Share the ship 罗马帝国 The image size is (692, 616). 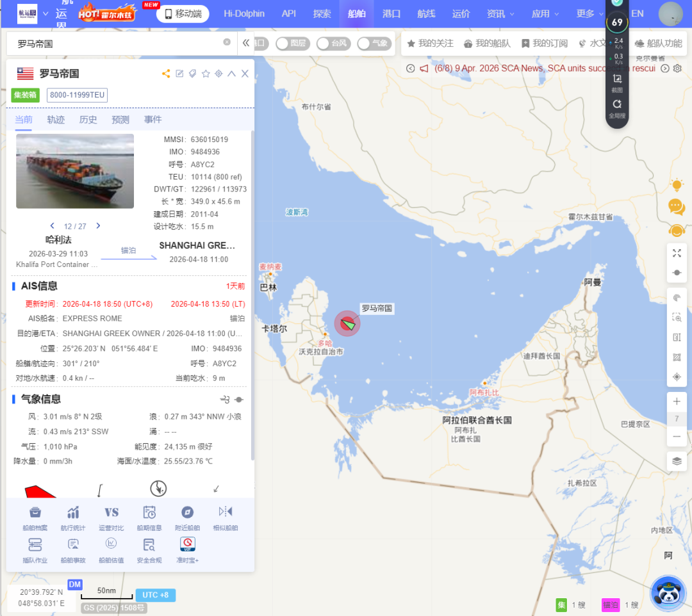click(166, 74)
